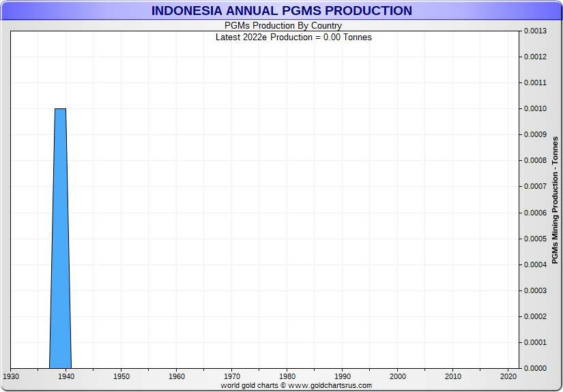The image size is (563, 392).
Task: Select the 2020 year label
Action: [508, 376]
